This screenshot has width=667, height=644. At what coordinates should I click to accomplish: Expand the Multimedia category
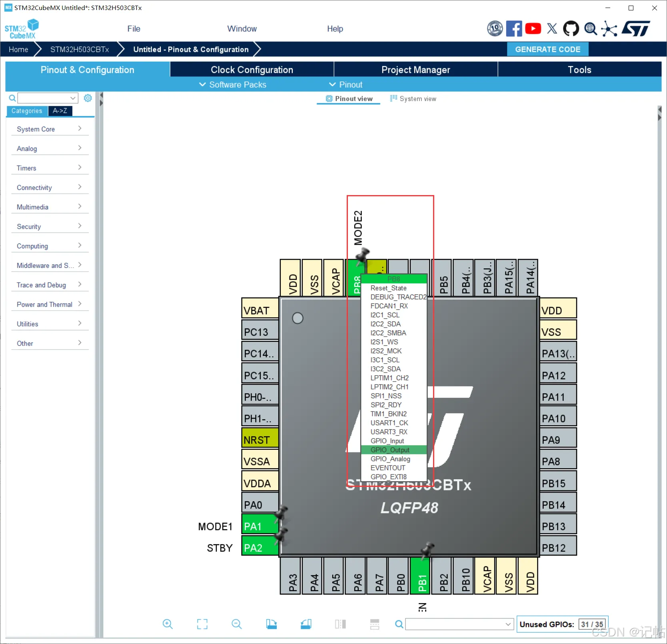[x=50, y=207]
